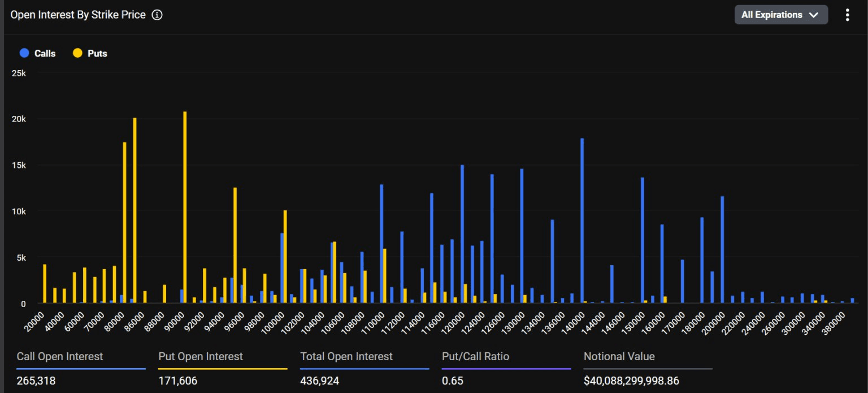Screen dimensions: 868x393
Task: Click the blue Calls bar at 200000 strike
Action: pos(722,249)
